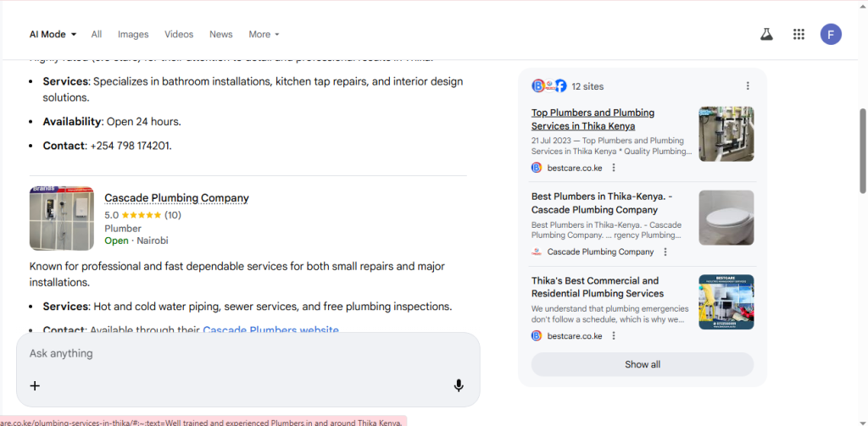Screen dimensions: 868x426
Task: Expand the AI Mode dropdown
Action: pyautogui.click(x=53, y=35)
